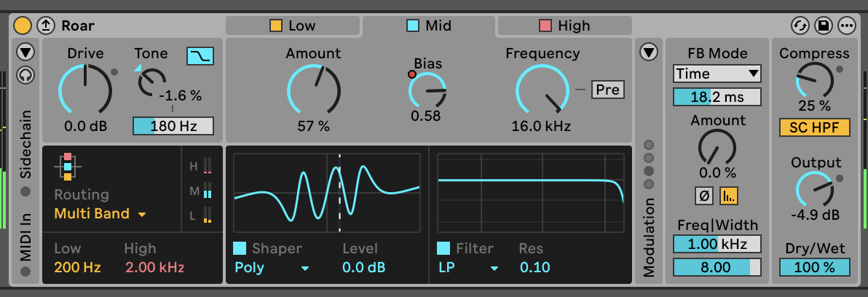This screenshot has width=868, height=297.
Task: Open the Poly shaper type dropdown
Action: point(272,268)
